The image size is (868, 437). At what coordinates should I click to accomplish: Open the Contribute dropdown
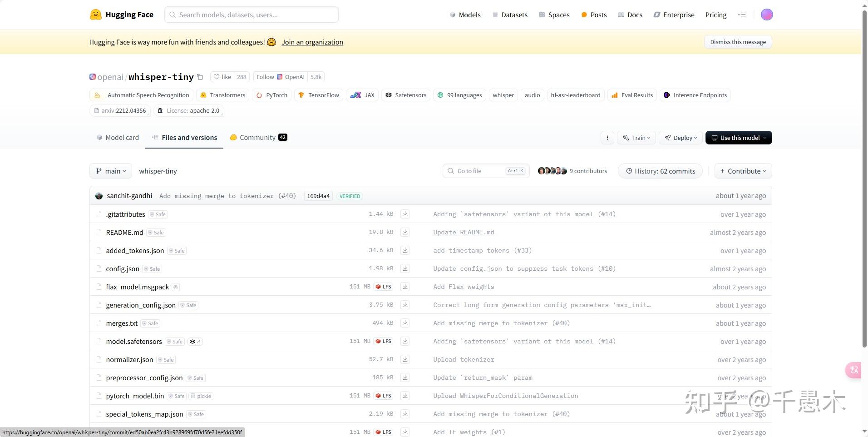pyautogui.click(x=743, y=171)
